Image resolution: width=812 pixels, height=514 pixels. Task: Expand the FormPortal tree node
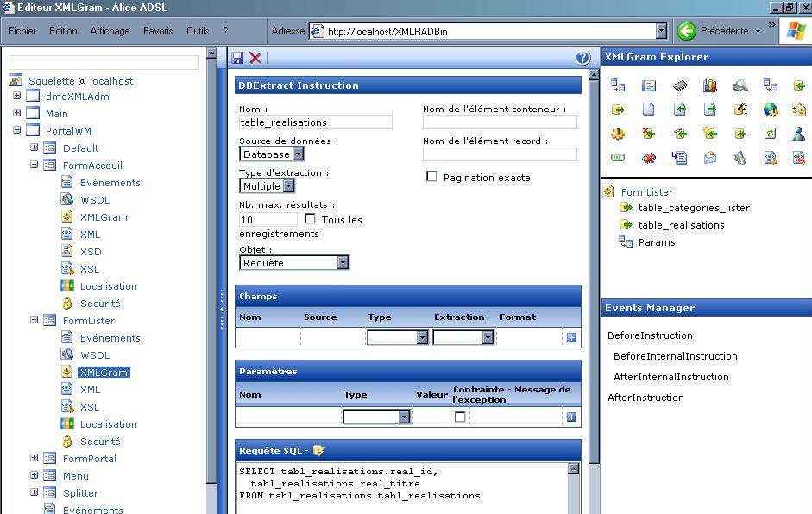tap(35, 458)
